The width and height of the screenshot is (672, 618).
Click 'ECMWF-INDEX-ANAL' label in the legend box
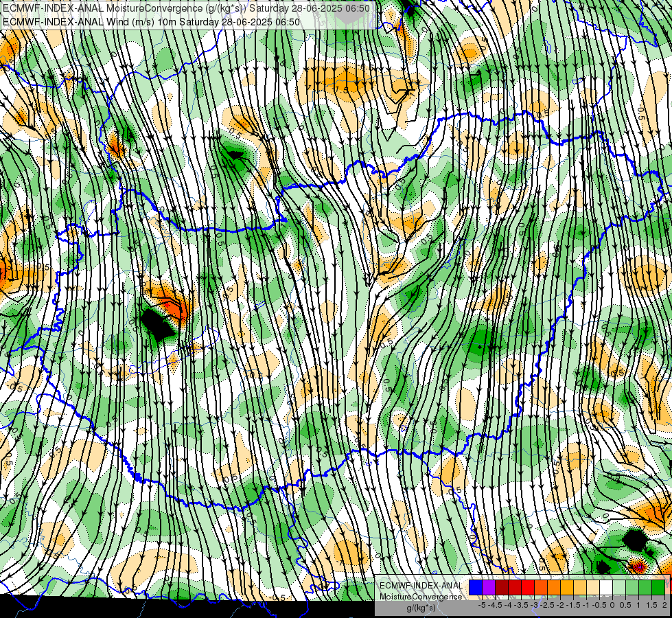pos(421,586)
